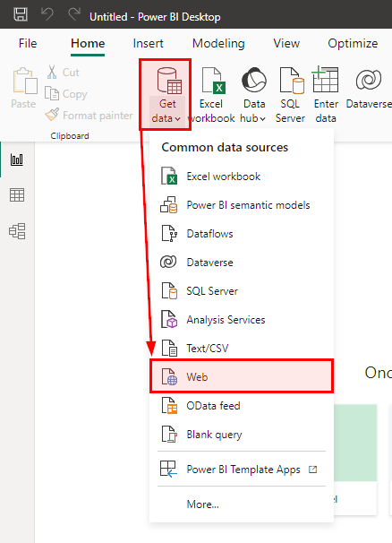Click Enter data ribbon icon
Screen dimensions: 392x543
pos(326,95)
